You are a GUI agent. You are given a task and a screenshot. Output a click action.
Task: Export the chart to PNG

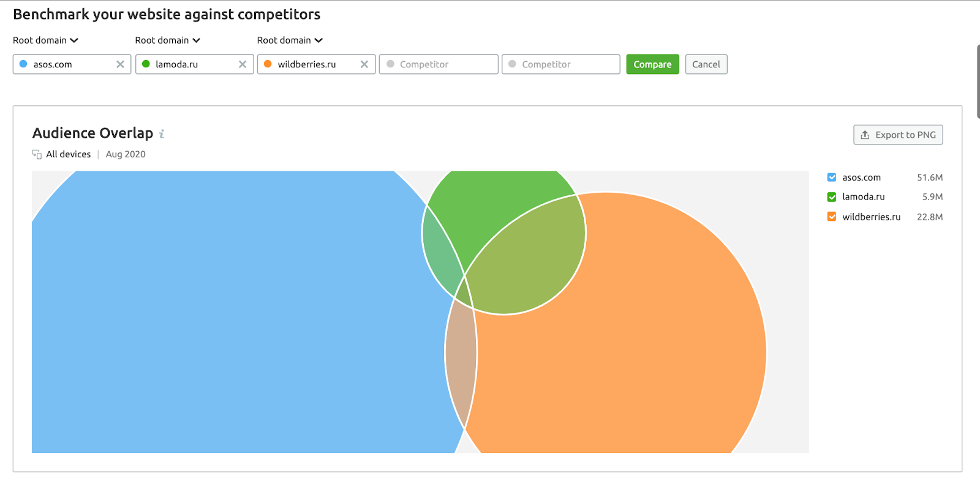click(x=898, y=135)
